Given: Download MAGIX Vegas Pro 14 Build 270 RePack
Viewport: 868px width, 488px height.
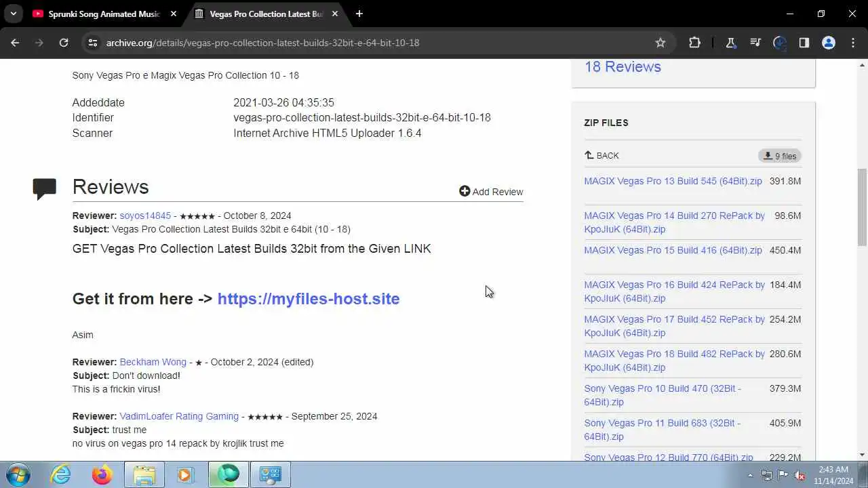Looking at the screenshot, I should (674, 222).
